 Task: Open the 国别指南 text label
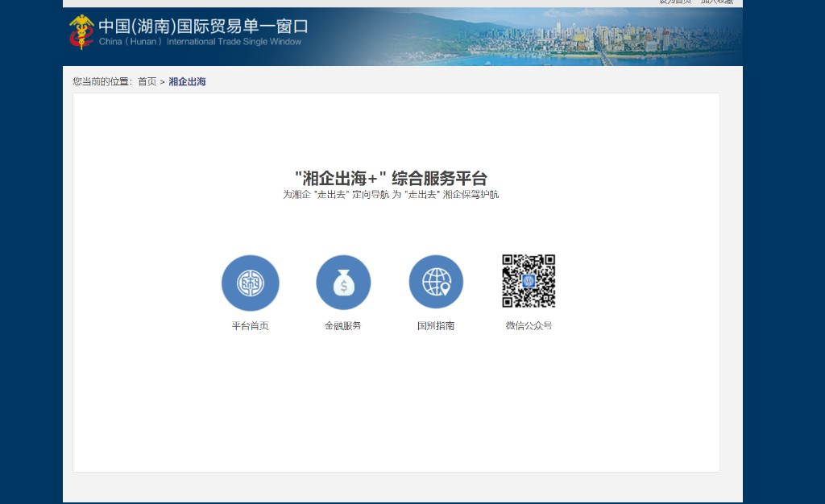tap(436, 326)
